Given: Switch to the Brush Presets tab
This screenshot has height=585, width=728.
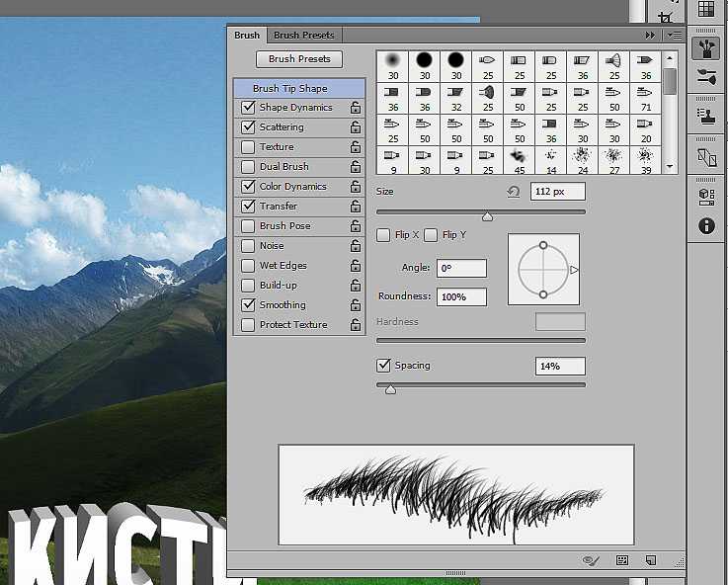Looking at the screenshot, I should (304, 36).
